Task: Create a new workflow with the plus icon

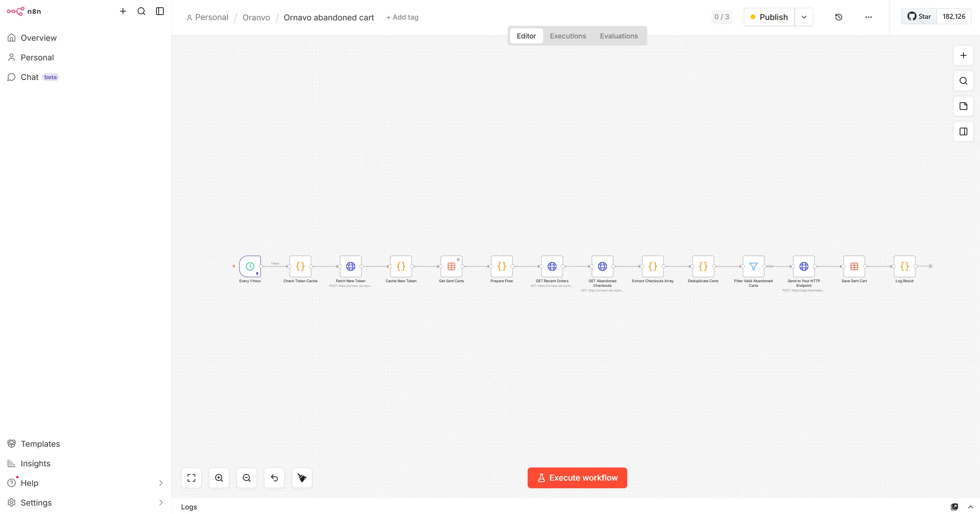Action: coord(123,11)
